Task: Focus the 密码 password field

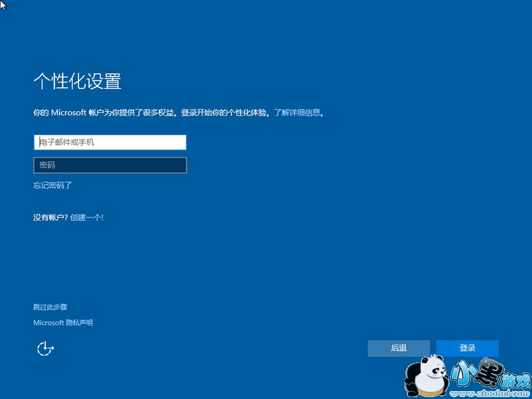Action: (x=110, y=165)
